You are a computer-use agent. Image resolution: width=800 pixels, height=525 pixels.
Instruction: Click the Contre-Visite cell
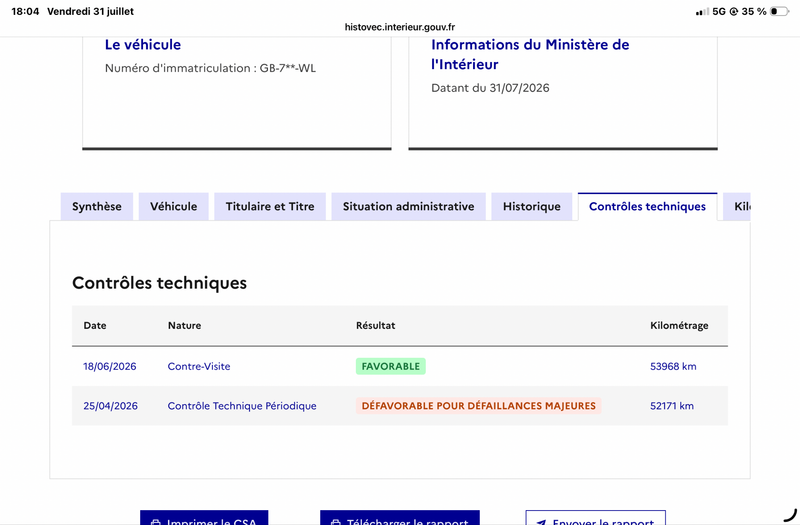pos(199,366)
